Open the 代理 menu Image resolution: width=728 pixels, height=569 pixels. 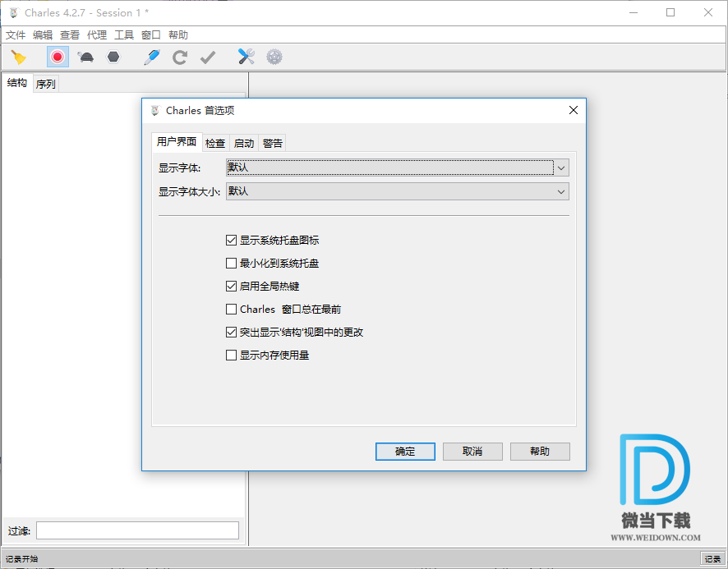97,34
